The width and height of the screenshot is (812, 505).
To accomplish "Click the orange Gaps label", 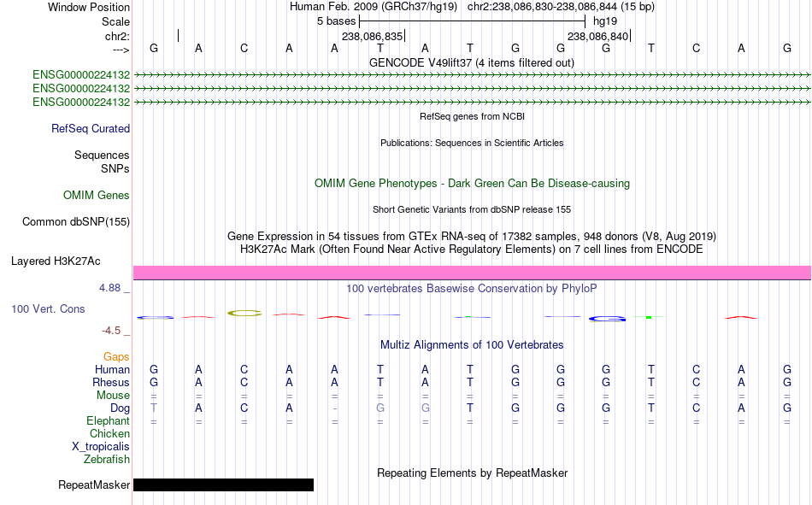I will tap(116, 357).
